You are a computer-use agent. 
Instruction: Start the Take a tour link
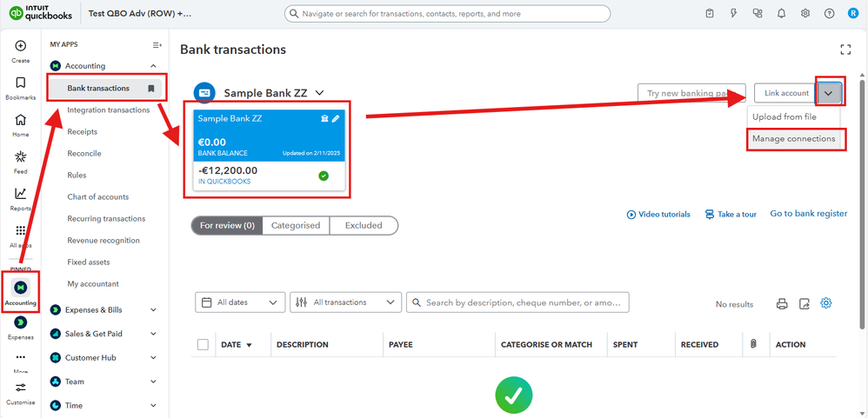731,215
